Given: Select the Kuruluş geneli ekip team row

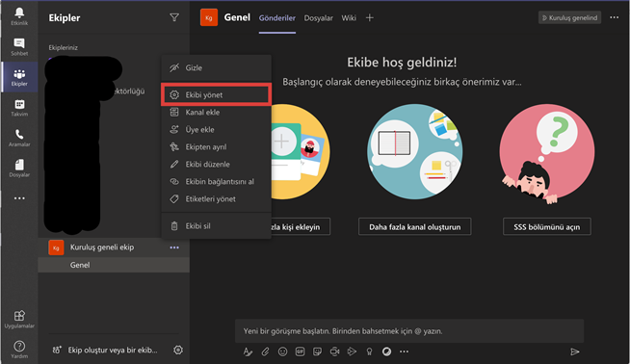Looking at the screenshot, I should pos(114,247).
